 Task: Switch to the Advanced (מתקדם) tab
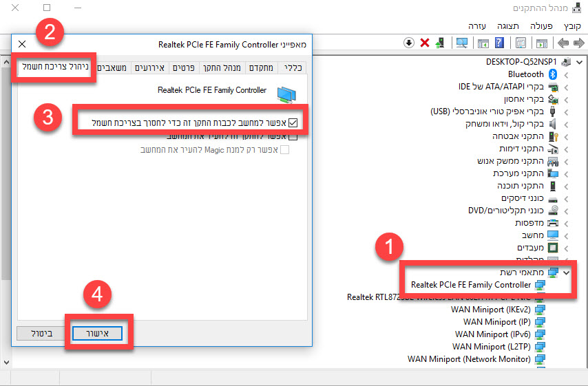[x=261, y=68]
